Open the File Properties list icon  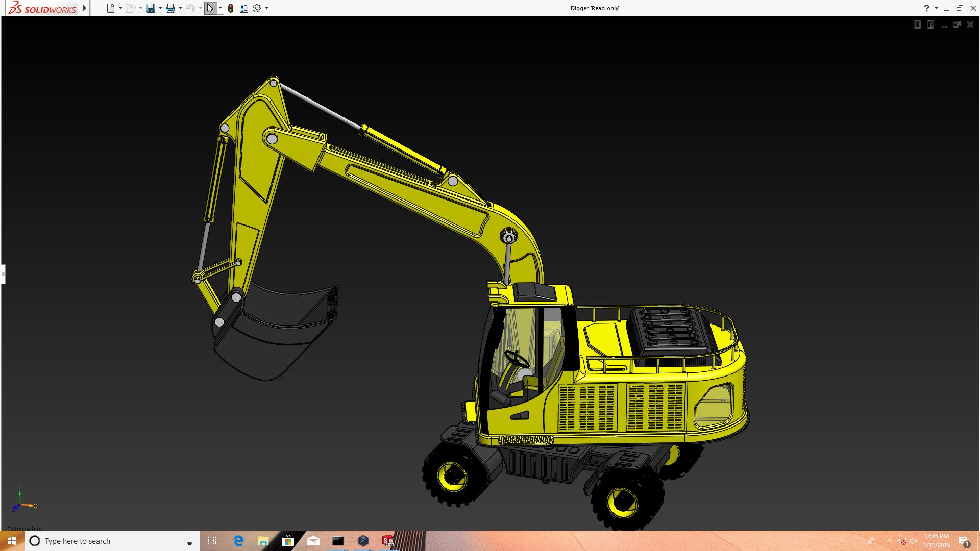[x=244, y=8]
